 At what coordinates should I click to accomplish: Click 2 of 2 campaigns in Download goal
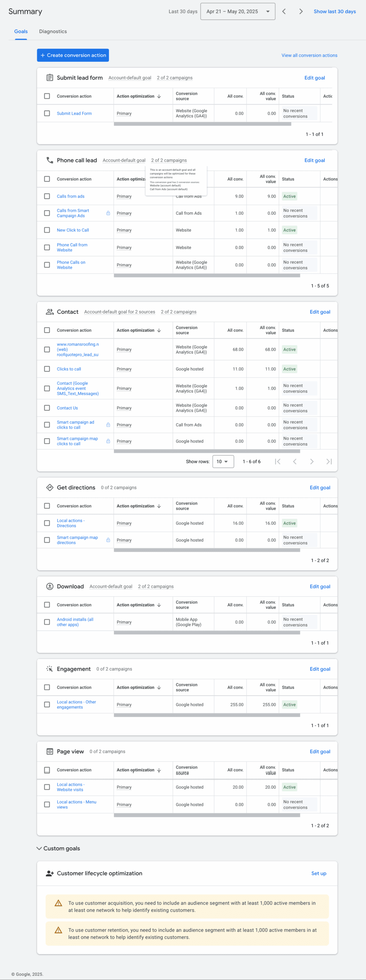(x=156, y=586)
